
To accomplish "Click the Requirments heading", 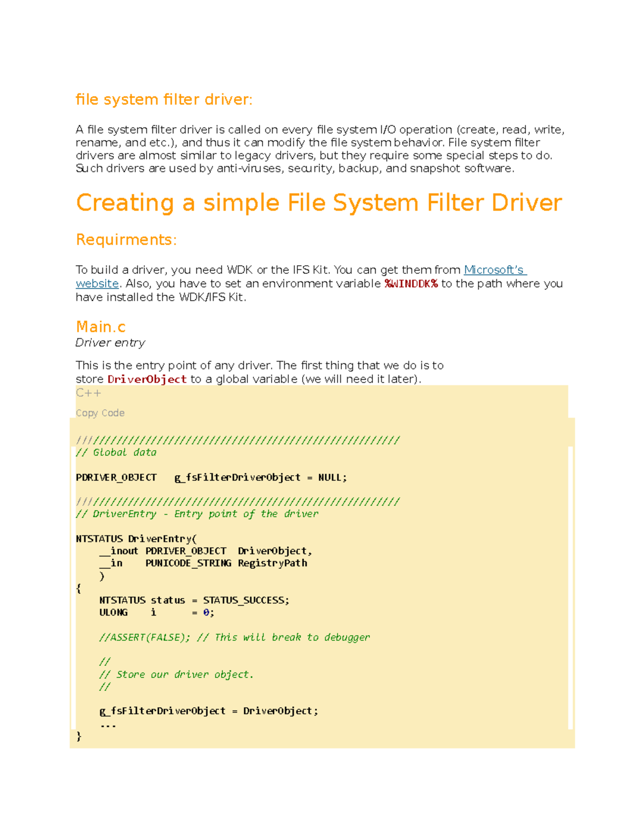I will tap(126, 240).
